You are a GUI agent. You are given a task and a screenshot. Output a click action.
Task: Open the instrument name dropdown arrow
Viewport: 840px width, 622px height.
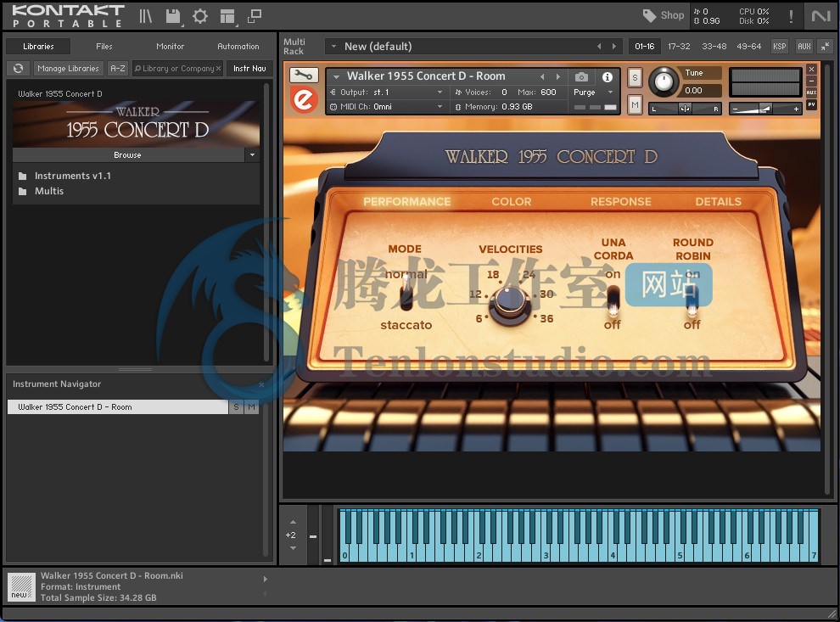(x=337, y=76)
